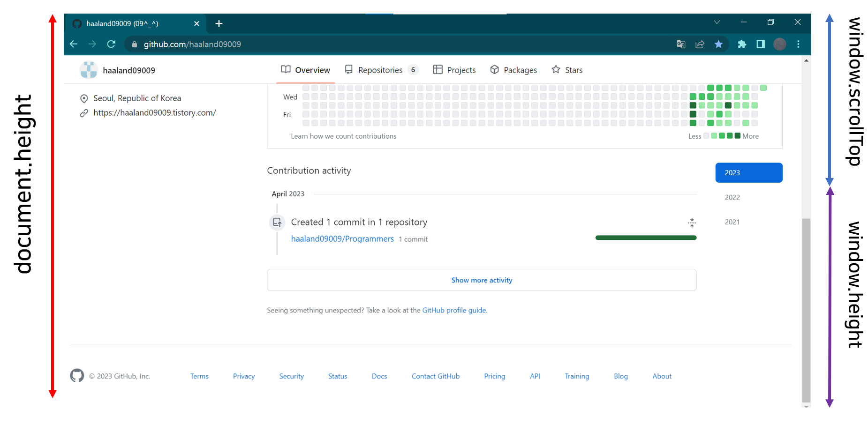Toggle the browser side panel icon
This screenshot has width=868, height=423.
point(761,44)
